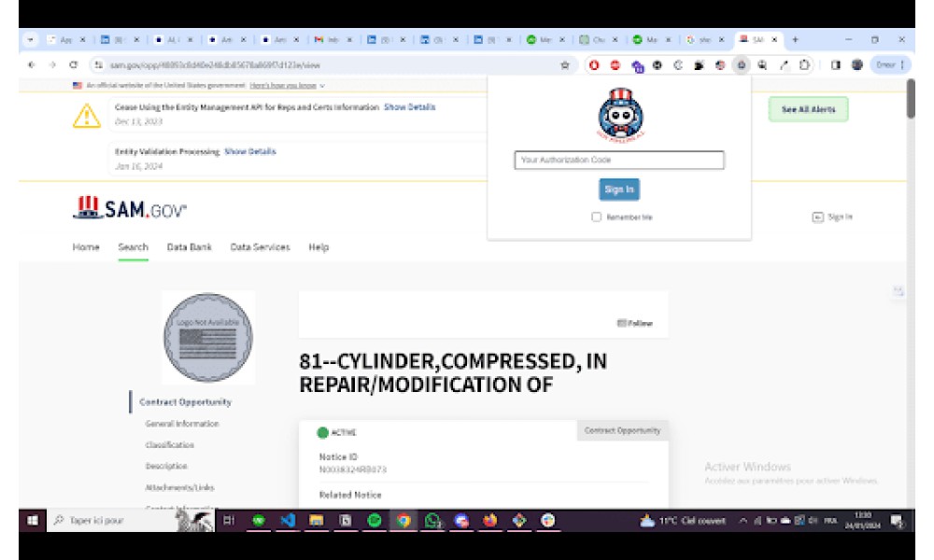The image size is (934, 560).
Task: Follow this contract opportunity
Action: point(635,324)
